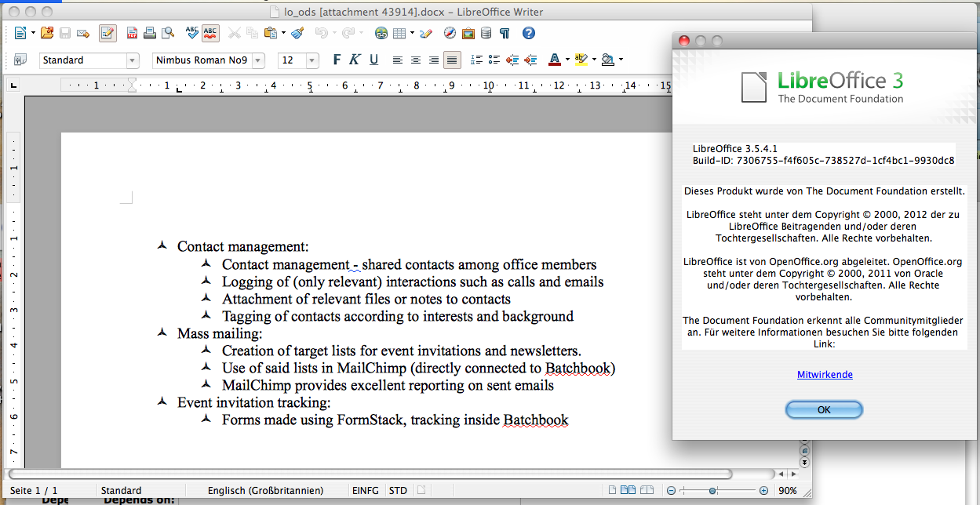Click the zoom slider in status bar
Screen dimensions: 980x505
(x=712, y=491)
